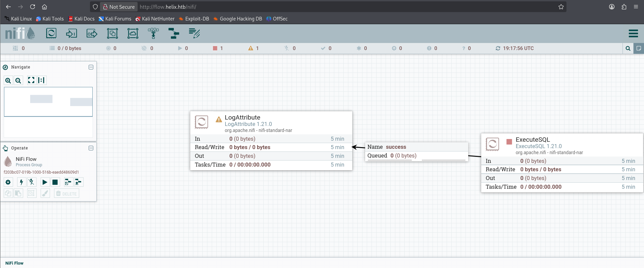Screen dimensions: 644x268
Task: Open the browser account icon
Action: tap(612, 7)
